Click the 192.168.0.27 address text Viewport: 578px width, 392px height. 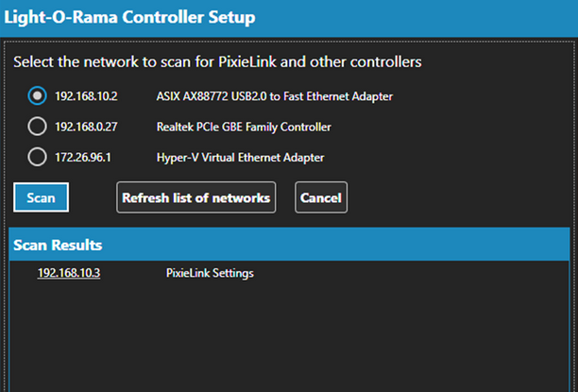[x=86, y=127]
